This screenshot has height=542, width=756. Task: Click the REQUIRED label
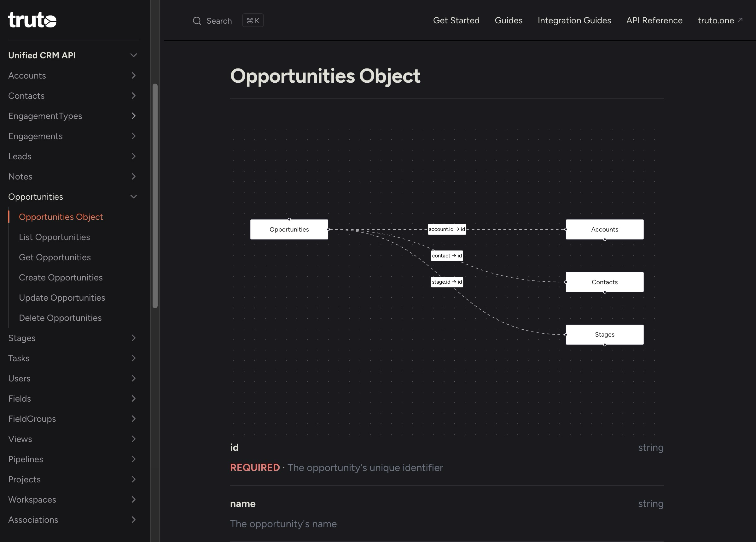coord(255,468)
